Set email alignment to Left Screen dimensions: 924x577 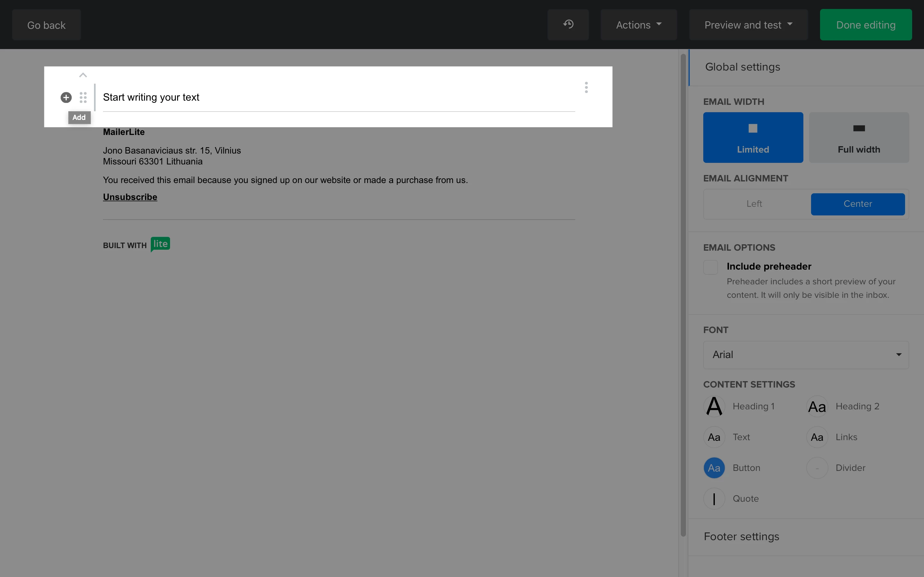click(x=754, y=204)
